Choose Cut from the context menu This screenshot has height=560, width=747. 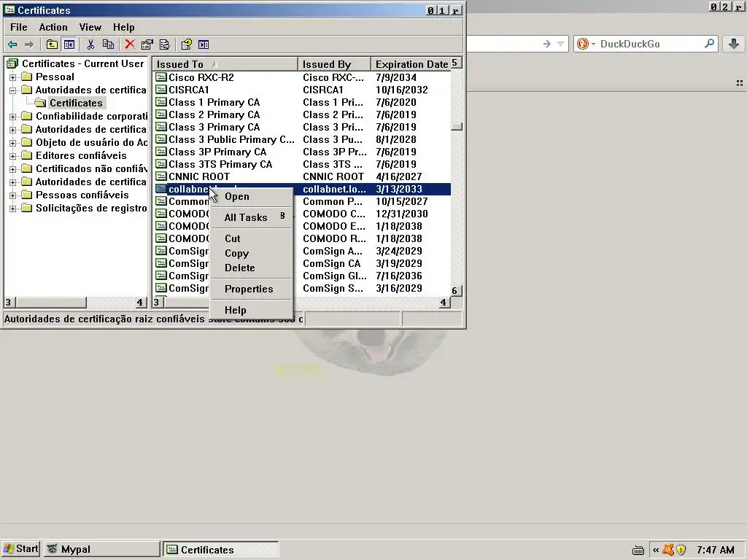(251, 238)
